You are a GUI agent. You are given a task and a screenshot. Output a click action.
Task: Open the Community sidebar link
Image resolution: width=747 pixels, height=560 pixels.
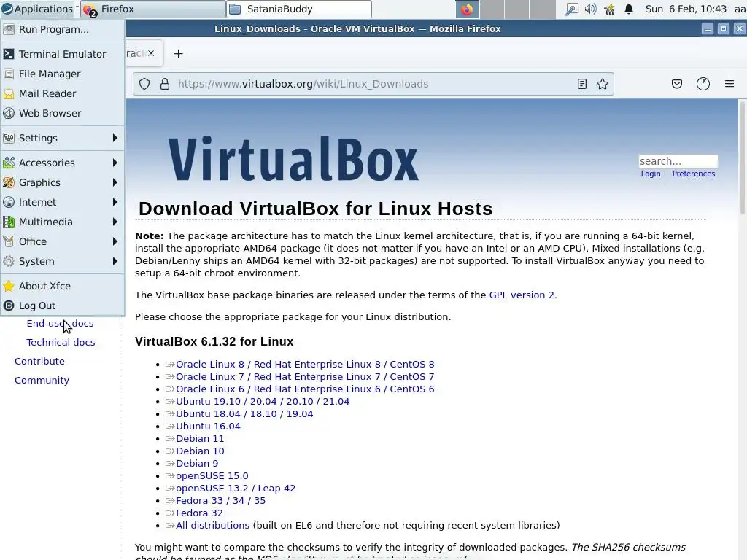(42, 381)
